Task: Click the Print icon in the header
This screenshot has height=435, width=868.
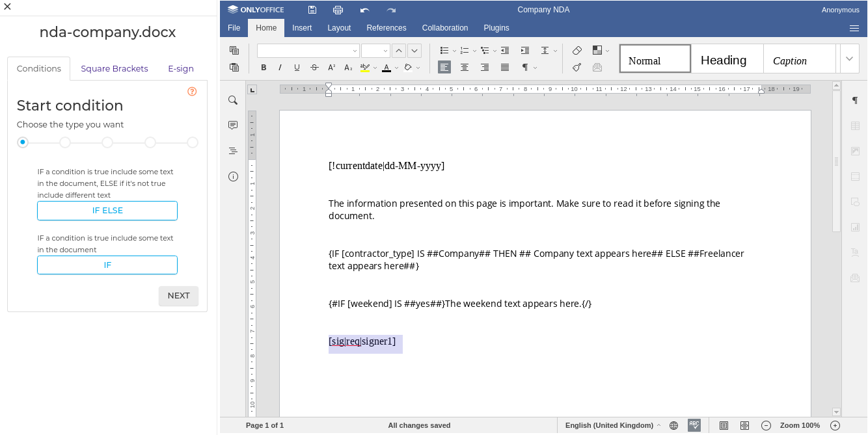Action: click(338, 10)
